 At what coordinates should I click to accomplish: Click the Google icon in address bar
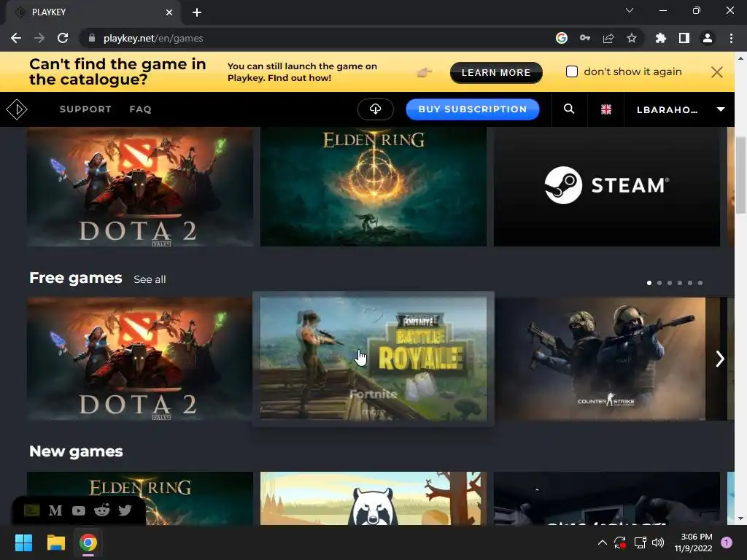point(562,38)
